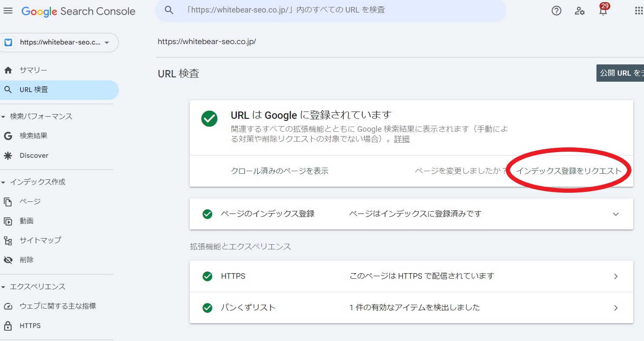
Task: Click the URL 検査 page heading
Action: (179, 74)
